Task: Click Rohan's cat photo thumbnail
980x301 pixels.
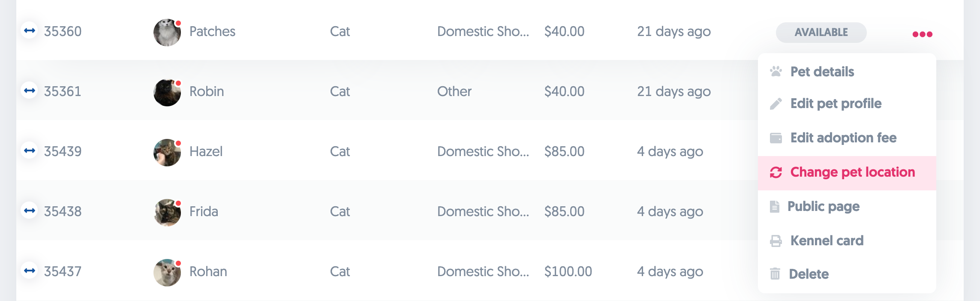Action: tap(167, 273)
